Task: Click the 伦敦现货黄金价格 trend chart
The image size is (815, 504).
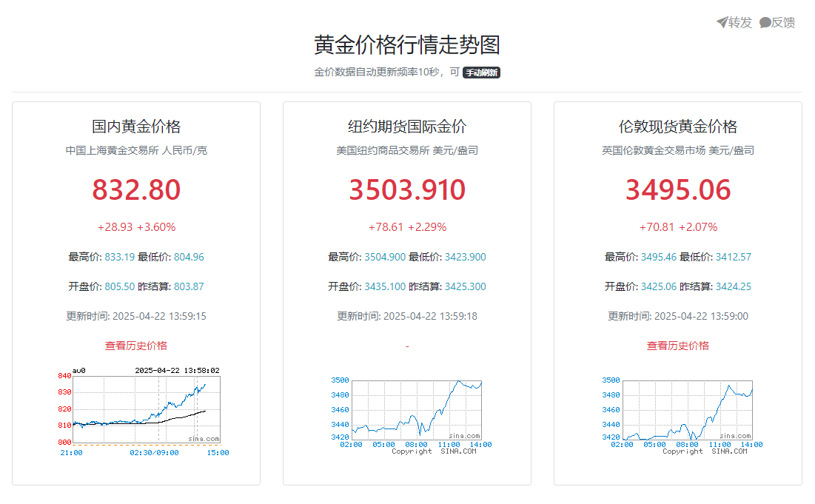Action: pyautogui.click(x=682, y=416)
